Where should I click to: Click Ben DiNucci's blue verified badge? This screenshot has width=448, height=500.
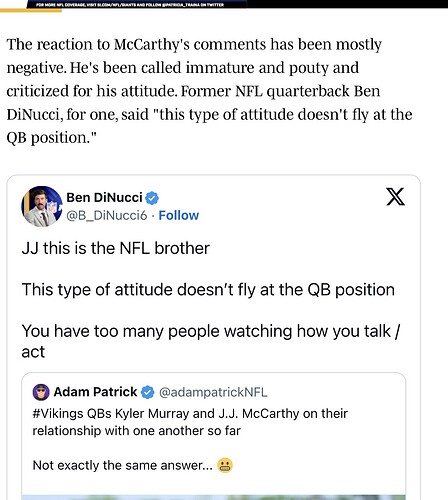tap(152, 198)
